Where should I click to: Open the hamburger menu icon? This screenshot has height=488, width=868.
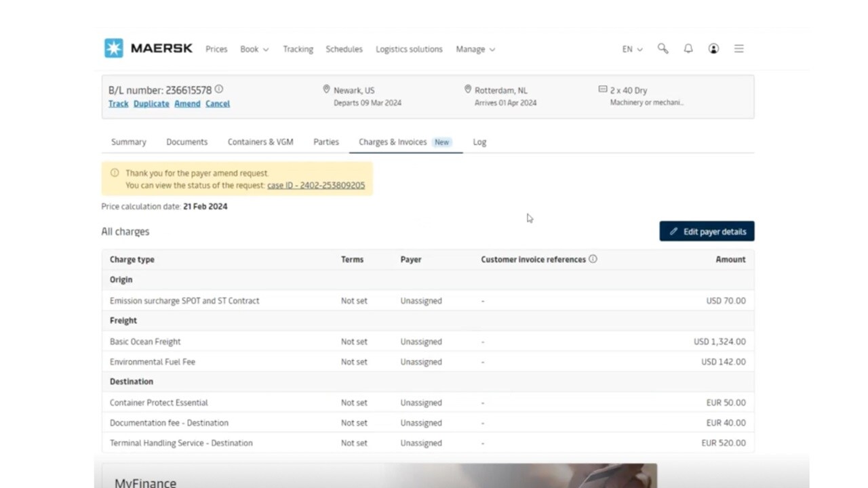[x=739, y=49]
